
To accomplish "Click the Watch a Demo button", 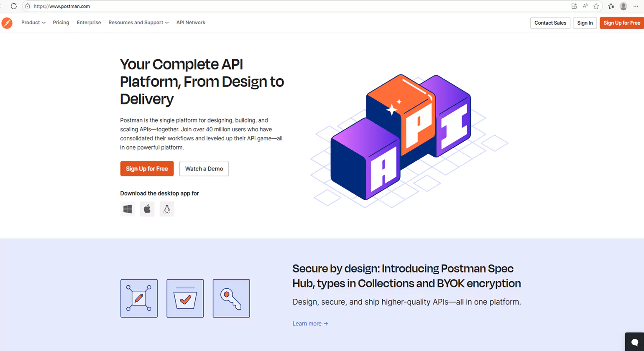I will [x=204, y=169].
